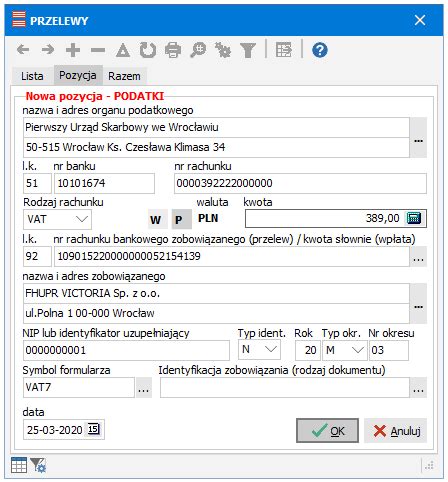Click the Nr okresu field
The width and height of the screenshot is (448, 482).
click(x=389, y=350)
